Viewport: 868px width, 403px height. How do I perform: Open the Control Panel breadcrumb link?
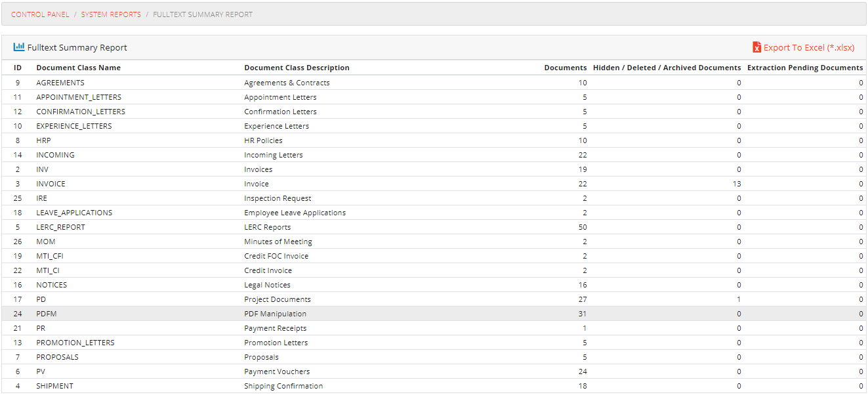(40, 14)
